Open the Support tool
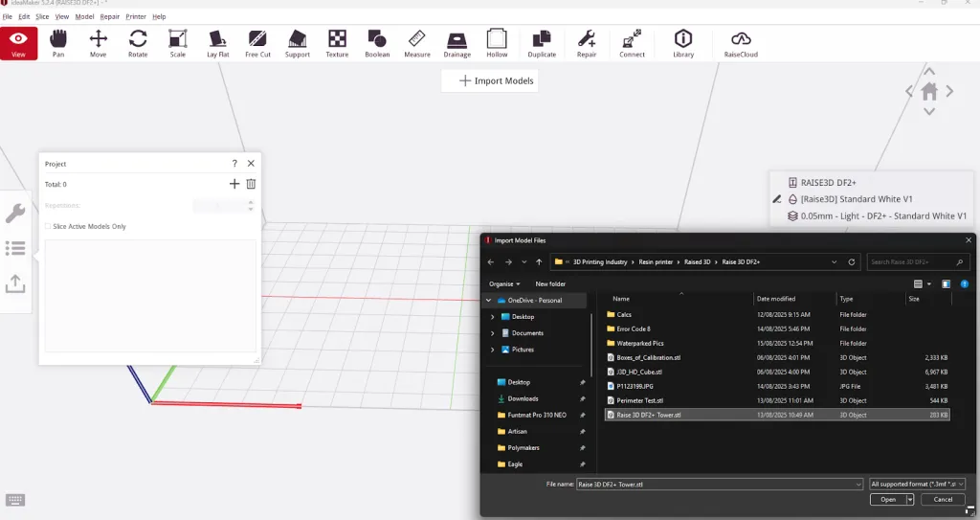The height and width of the screenshot is (520, 980). pyautogui.click(x=298, y=43)
